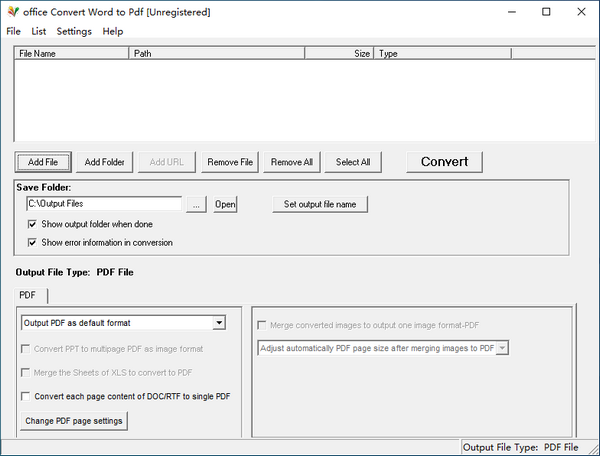Toggle Show output folder when done checkbox
This screenshot has height=456, width=600.
(x=32, y=224)
